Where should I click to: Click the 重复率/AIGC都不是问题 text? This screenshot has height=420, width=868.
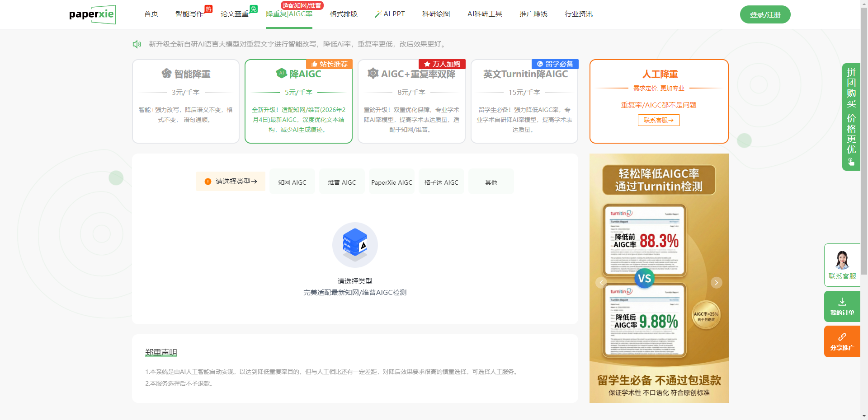pos(659,105)
